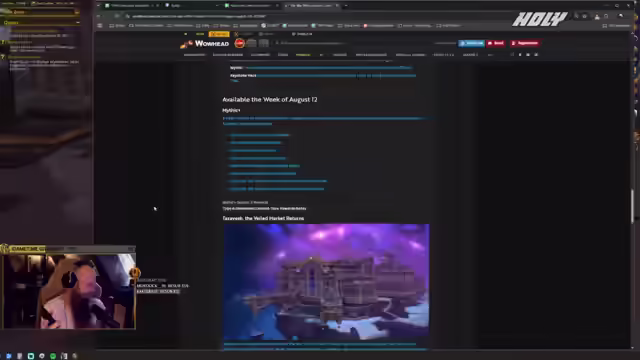640x360 pixels.
Task: Select the active Wowhead browser tab
Action: coord(312,6)
